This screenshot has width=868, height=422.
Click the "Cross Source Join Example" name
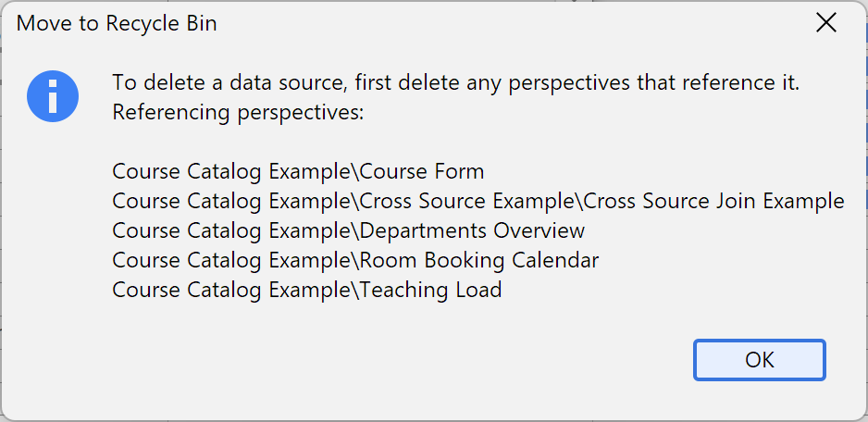pyautogui.click(x=714, y=201)
